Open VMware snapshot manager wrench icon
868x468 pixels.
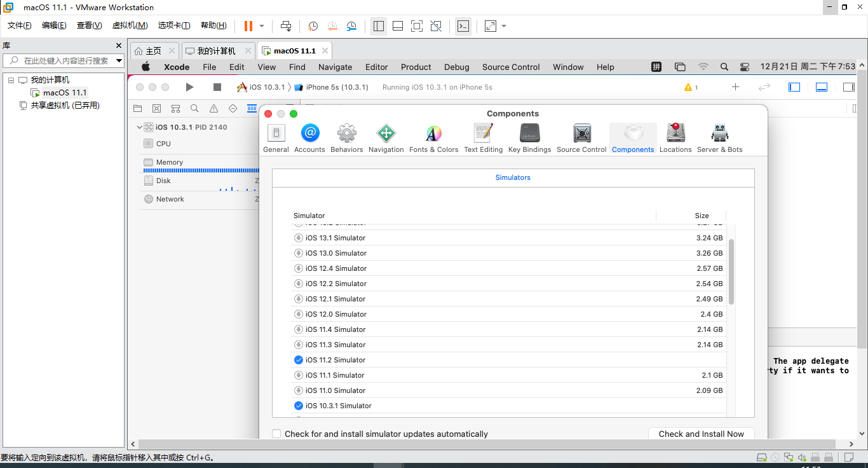click(x=352, y=26)
